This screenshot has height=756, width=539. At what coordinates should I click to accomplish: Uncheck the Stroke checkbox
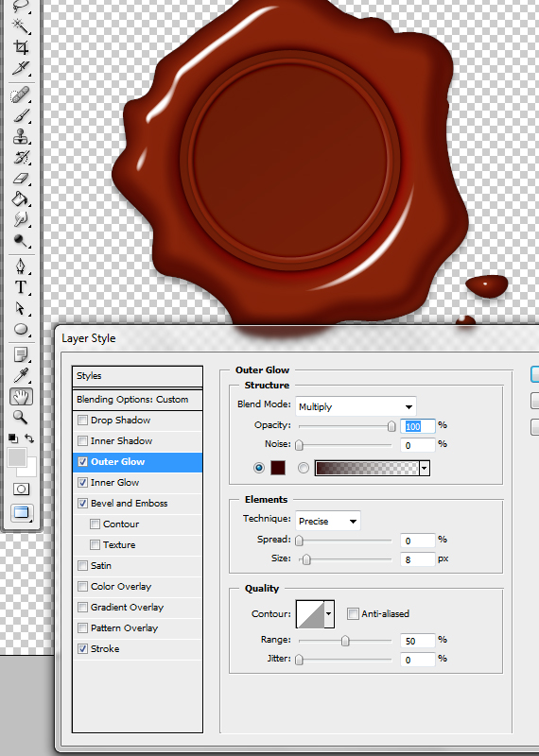82,648
